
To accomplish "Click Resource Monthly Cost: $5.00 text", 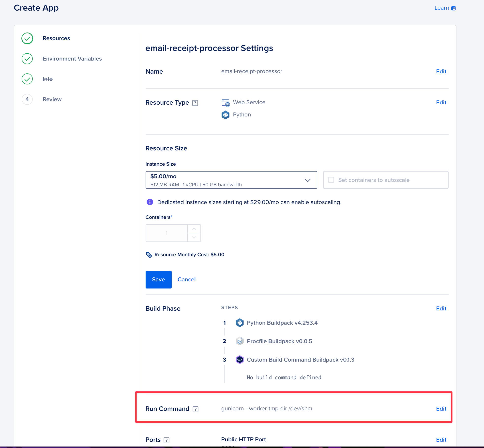I will [x=189, y=255].
